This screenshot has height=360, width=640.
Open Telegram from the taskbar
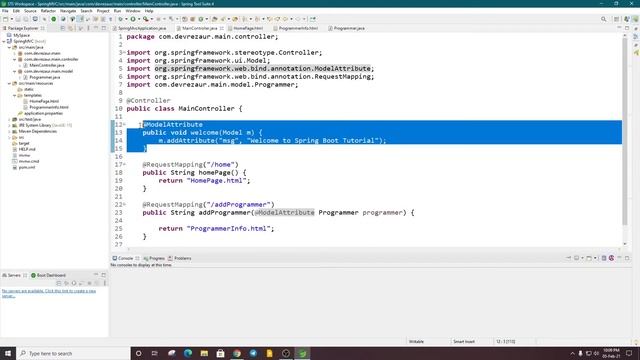253,353
